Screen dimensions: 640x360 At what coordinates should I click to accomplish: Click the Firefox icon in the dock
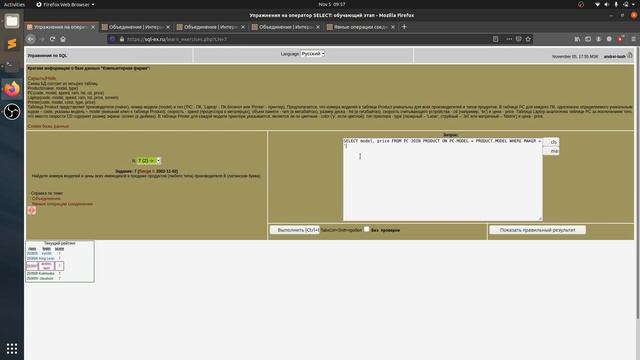pyautogui.click(x=12, y=89)
